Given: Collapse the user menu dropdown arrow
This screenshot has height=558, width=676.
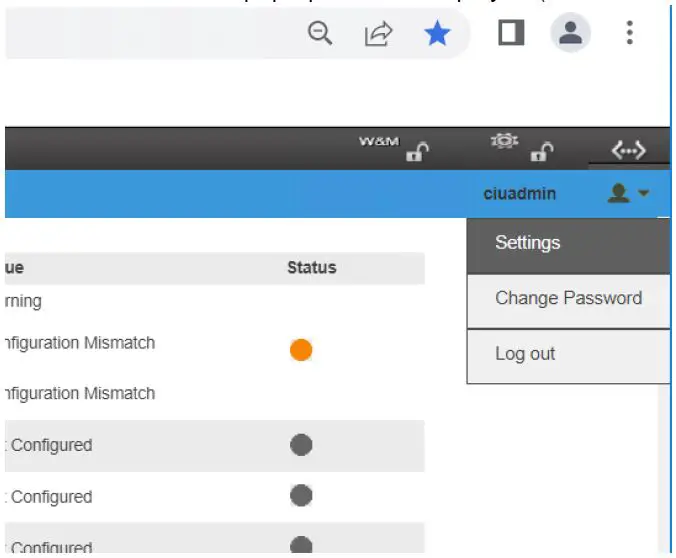Looking at the screenshot, I should tap(643, 194).
